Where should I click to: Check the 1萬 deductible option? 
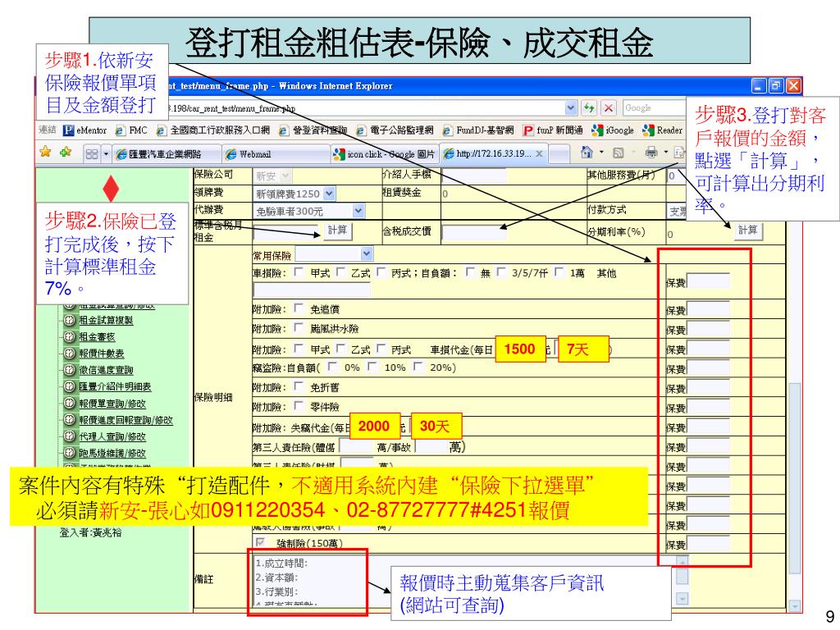point(559,272)
